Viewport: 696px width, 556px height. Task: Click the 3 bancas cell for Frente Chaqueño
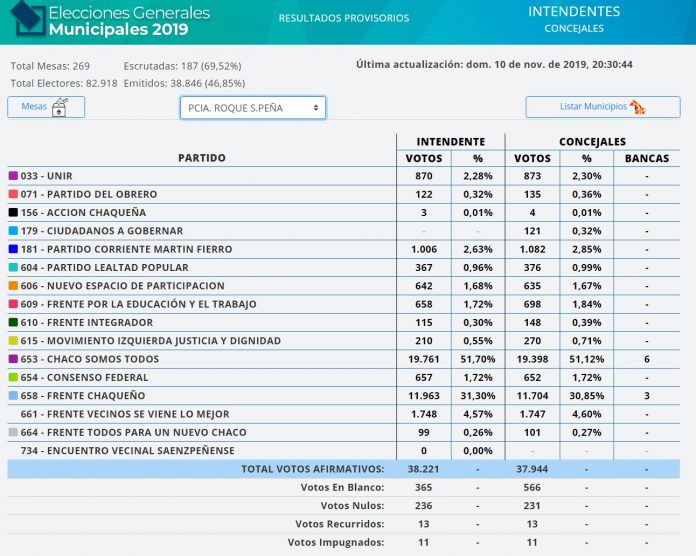click(x=647, y=396)
